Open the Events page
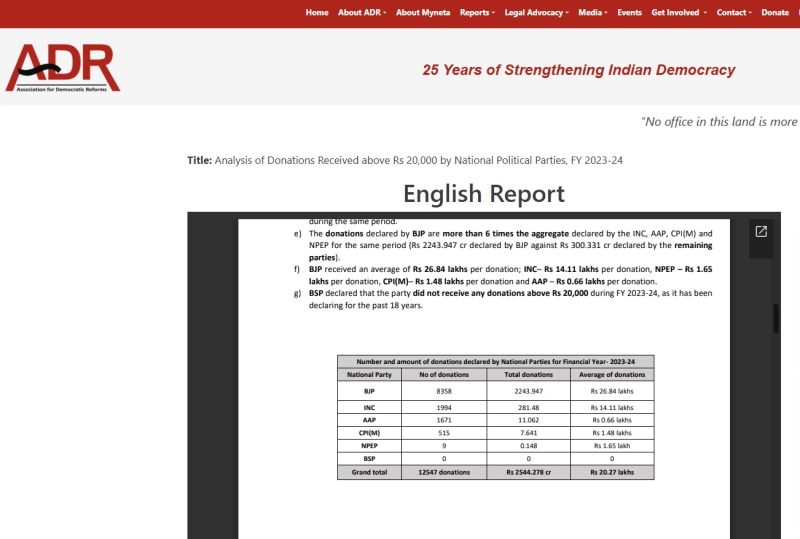800x539 pixels. click(x=629, y=13)
